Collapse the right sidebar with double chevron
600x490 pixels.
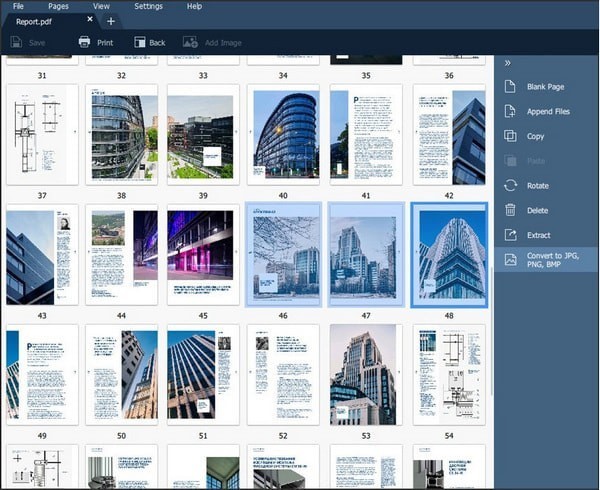(508, 63)
